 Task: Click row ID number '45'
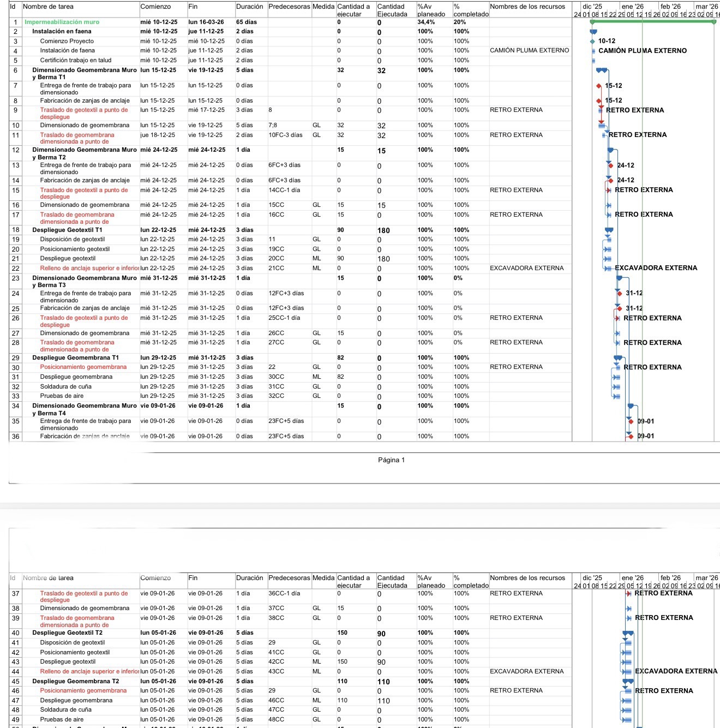point(15,682)
